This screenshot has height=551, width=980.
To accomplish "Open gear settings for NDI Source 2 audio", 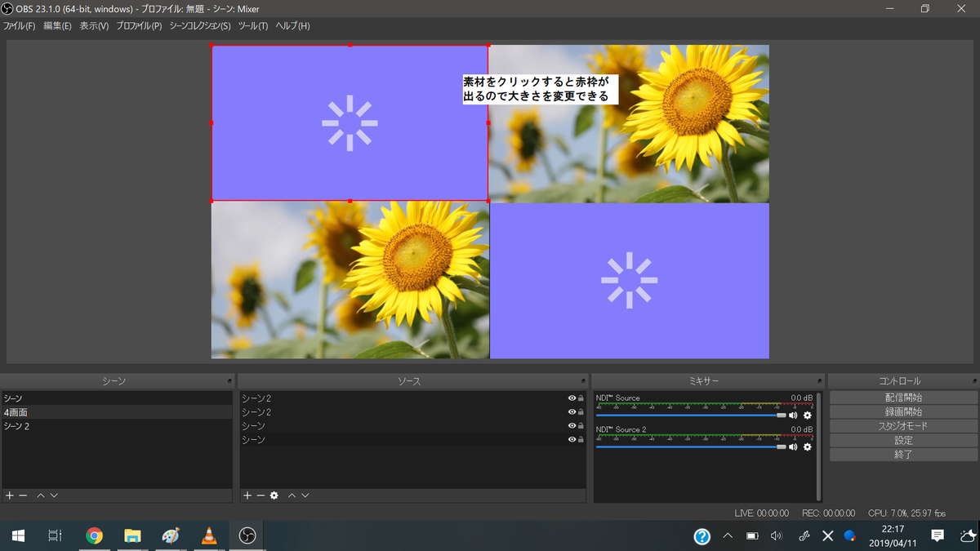I will coord(808,447).
